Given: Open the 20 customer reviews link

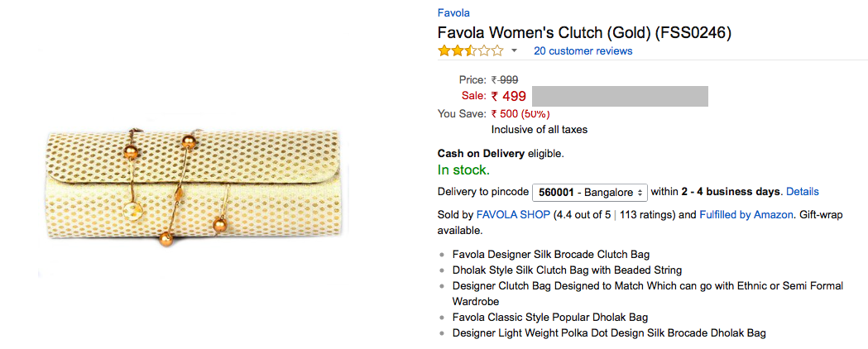Looking at the screenshot, I should [x=583, y=51].
